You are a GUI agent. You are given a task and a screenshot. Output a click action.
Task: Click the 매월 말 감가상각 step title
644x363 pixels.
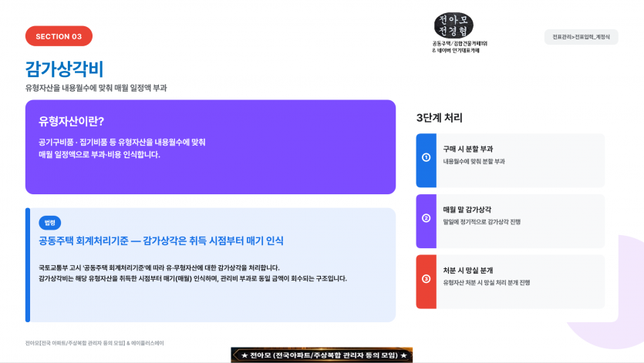tap(467, 210)
